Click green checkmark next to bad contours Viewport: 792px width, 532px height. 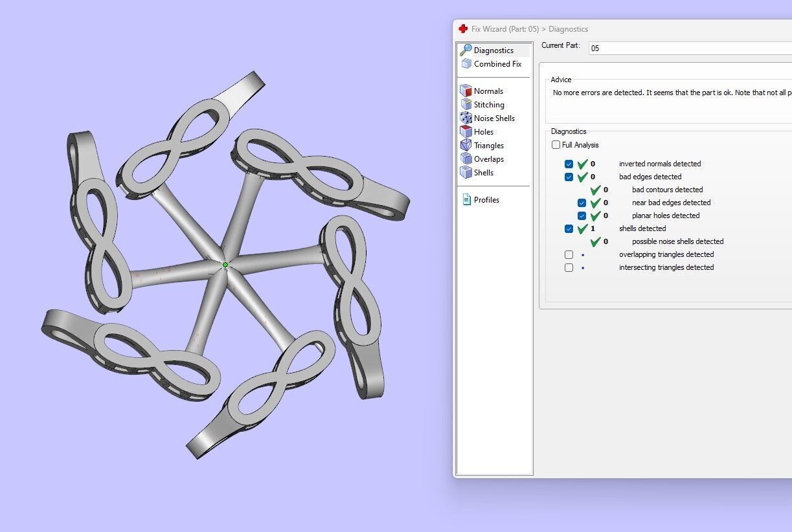tap(595, 190)
